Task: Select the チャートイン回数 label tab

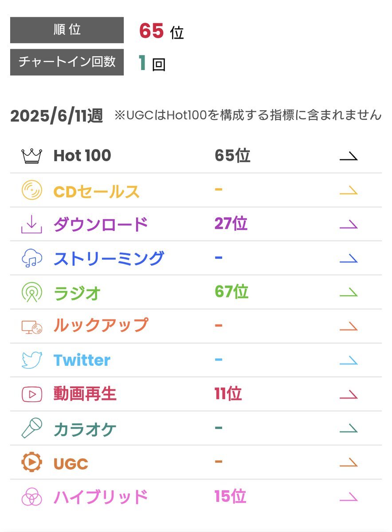Action: coord(67,62)
